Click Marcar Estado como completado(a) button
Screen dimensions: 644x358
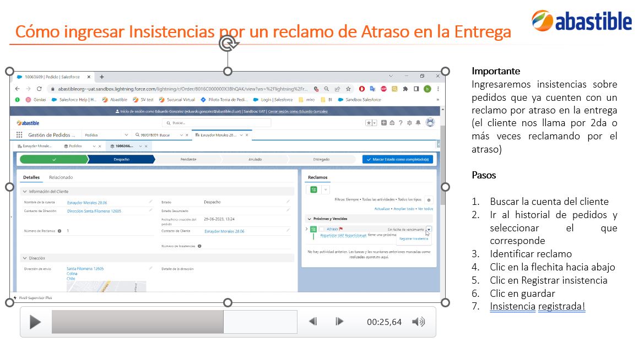tap(398, 159)
